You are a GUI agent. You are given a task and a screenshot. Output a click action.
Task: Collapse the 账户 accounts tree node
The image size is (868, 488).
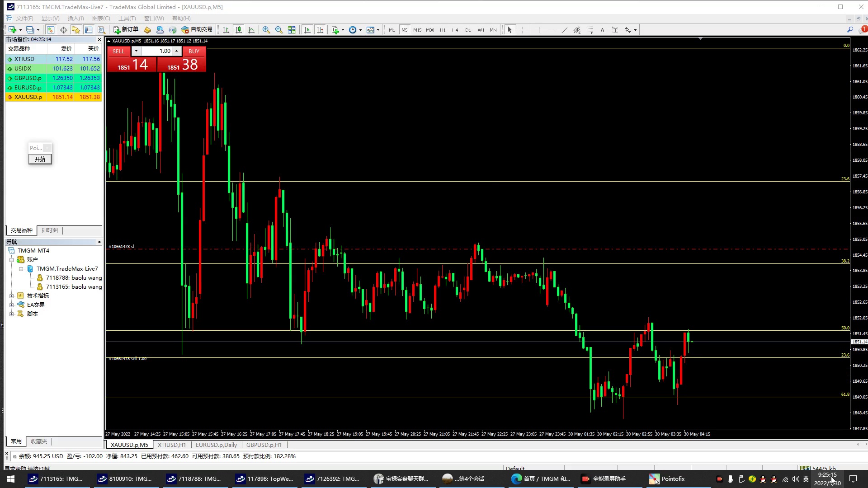point(12,260)
